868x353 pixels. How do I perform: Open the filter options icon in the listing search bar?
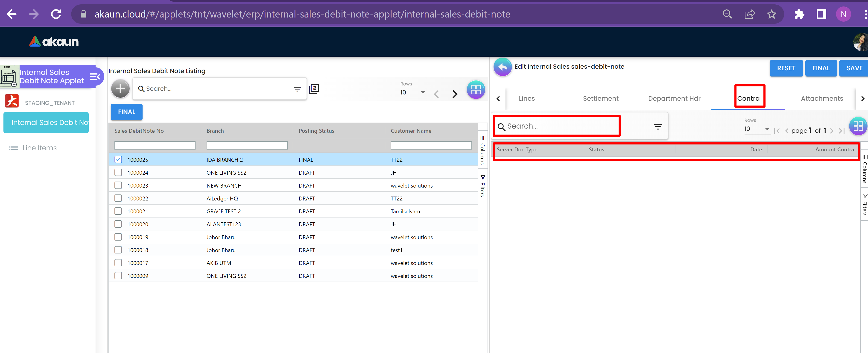297,89
